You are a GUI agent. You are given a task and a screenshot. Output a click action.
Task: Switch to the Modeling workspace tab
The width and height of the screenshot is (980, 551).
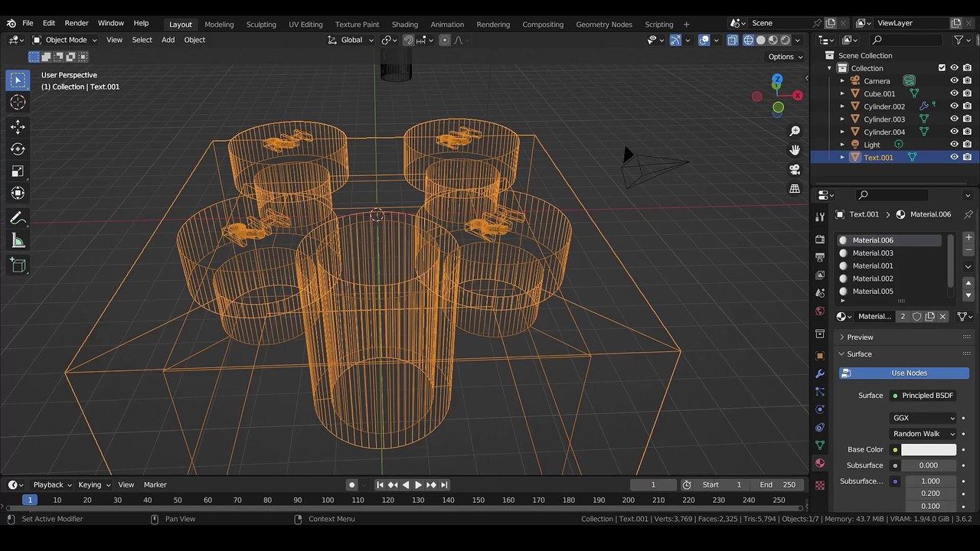coord(219,24)
